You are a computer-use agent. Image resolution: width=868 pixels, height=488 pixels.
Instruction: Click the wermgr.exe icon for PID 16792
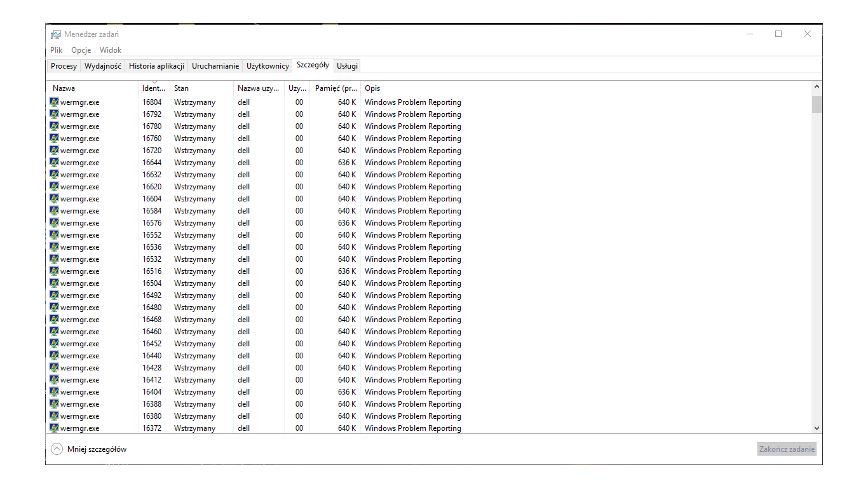click(54, 114)
